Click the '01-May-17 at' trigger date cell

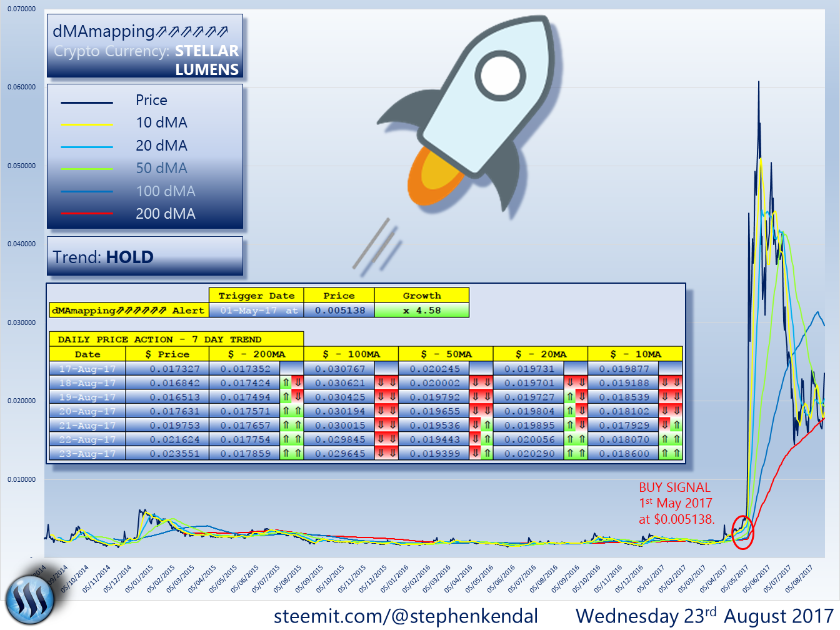pos(256,311)
